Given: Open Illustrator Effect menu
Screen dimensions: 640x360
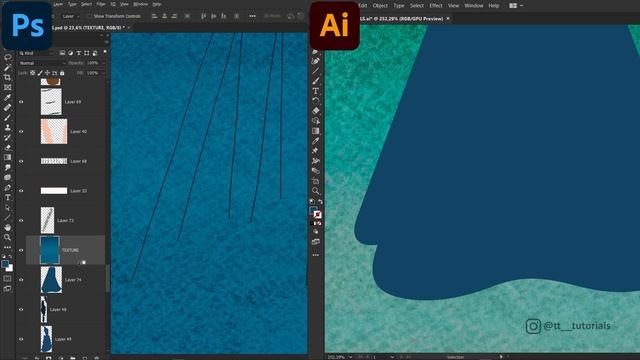Looking at the screenshot, I should (436, 6).
